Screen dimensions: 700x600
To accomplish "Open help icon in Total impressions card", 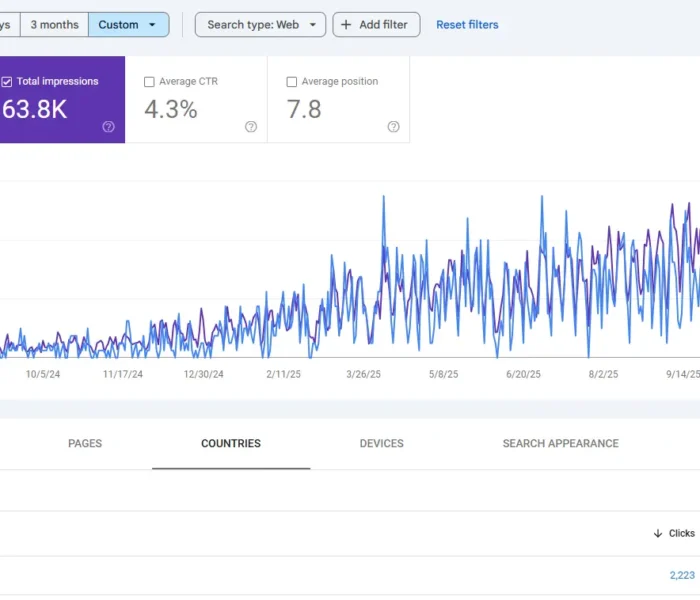I will click(x=108, y=127).
